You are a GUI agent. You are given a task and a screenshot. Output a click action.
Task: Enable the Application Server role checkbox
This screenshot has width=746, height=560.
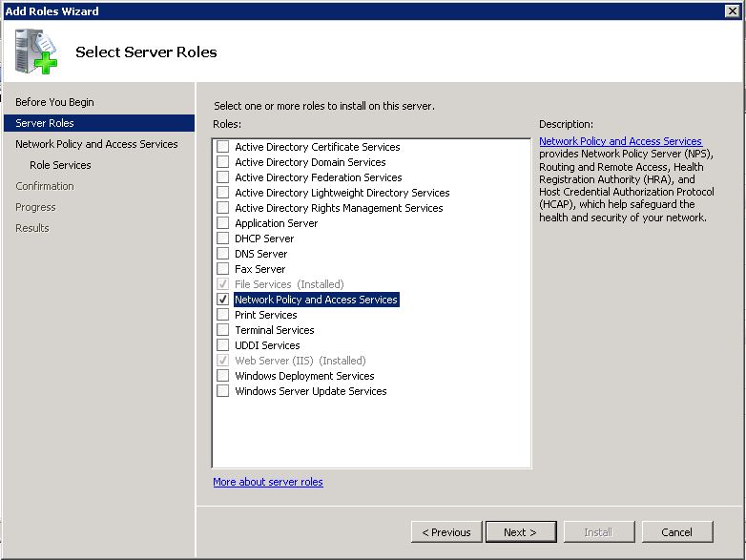tap(222, 222)
